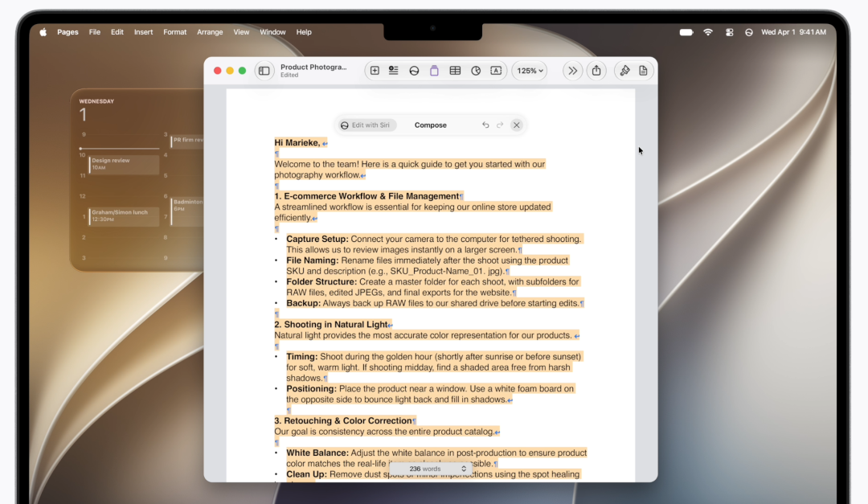Click heading '2. Shooting in Natural Light'
Image resolution: width=868 pixels, height=504 pixels.
click(331, 325)
